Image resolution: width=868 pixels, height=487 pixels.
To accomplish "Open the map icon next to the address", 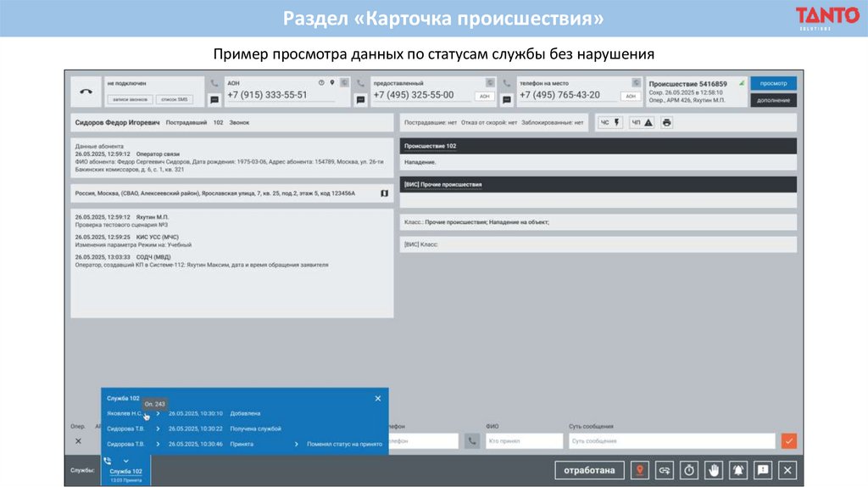I will [384, 193].
